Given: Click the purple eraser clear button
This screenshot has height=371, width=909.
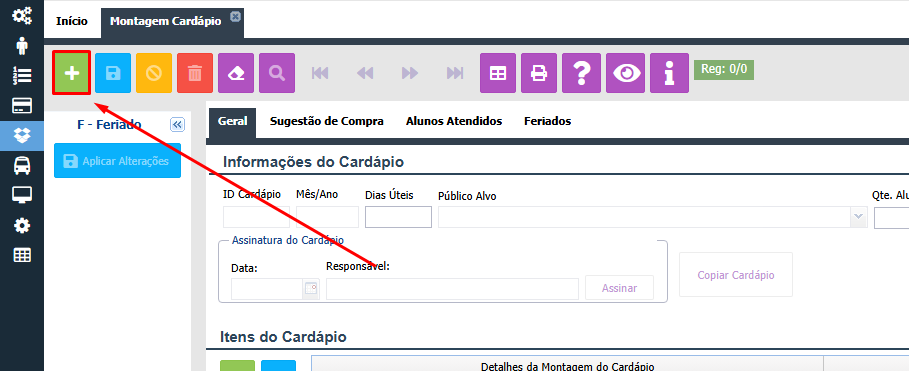Looking at the screenshot, I should click(236, 73).
